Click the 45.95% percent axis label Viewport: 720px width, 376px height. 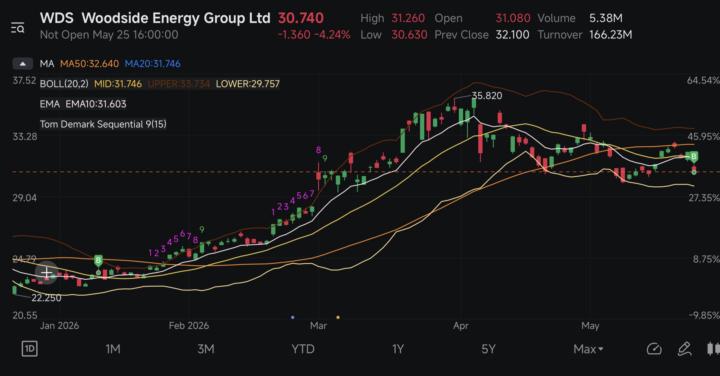703,137
